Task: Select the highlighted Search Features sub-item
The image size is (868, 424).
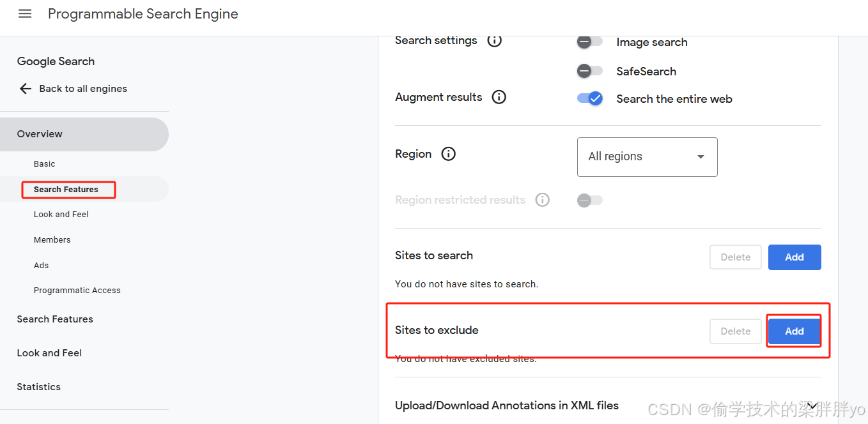Action: pyautogui.click(x=66, y=190)
